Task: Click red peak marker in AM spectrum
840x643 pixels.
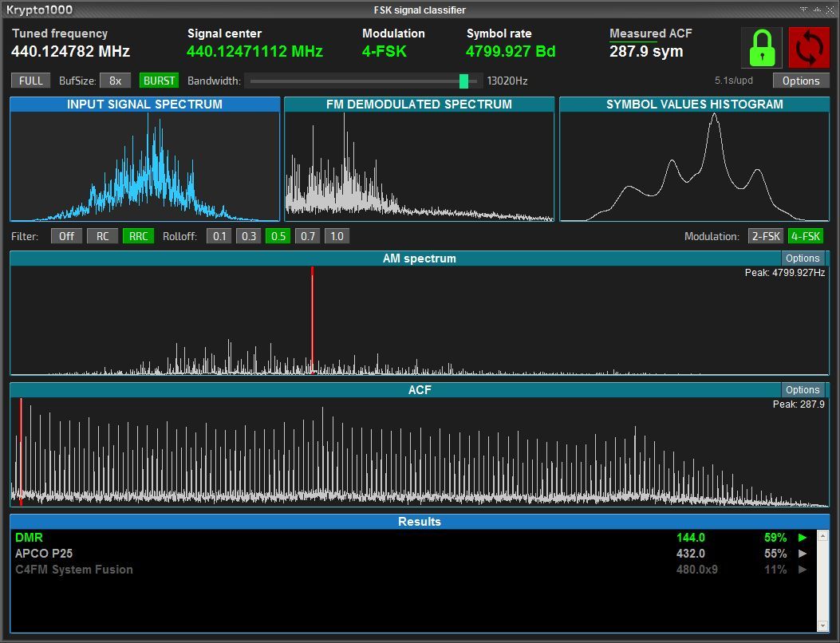Action: coord(313,320)
